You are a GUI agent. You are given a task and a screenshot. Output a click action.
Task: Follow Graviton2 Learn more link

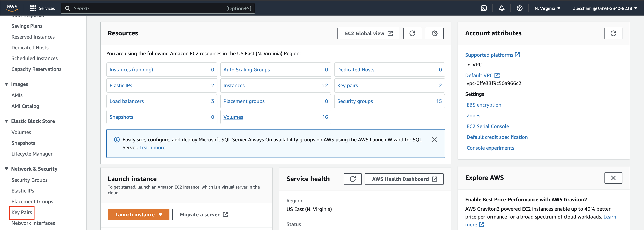click(x=609, y=217)
